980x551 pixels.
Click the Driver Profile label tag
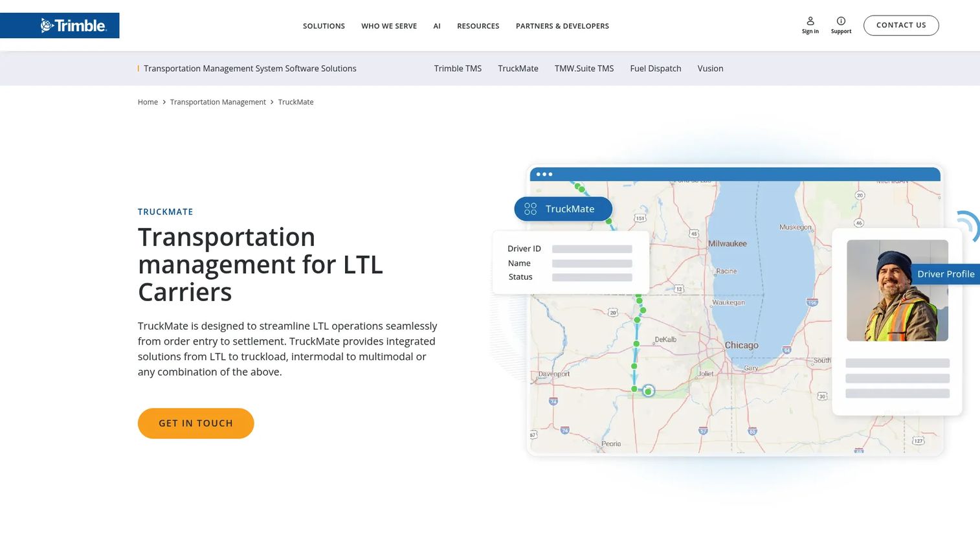click(946, 274)
